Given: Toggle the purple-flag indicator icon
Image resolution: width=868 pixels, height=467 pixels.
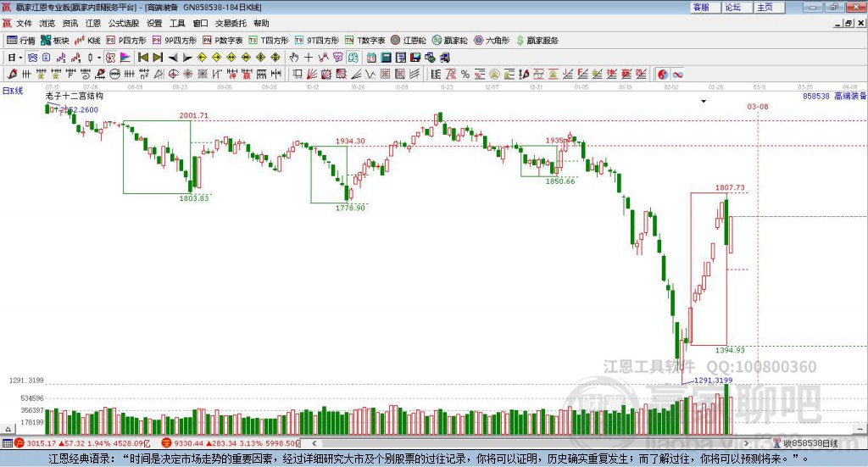Looking at the screenshot, I should coord(125,58).
